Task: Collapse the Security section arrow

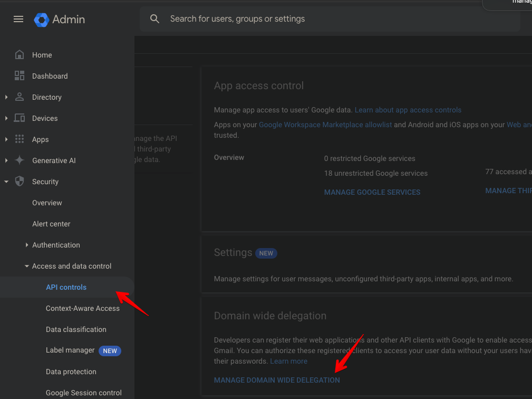Action: [x=6, y=182]
